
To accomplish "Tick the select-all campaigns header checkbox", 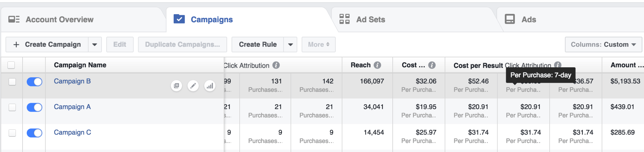I will click(x=11, y=65).
